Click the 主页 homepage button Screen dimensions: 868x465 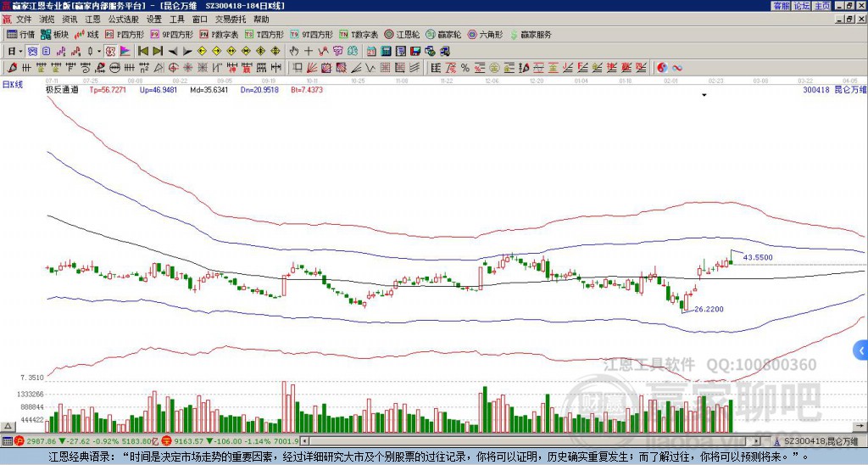point(822,6)
